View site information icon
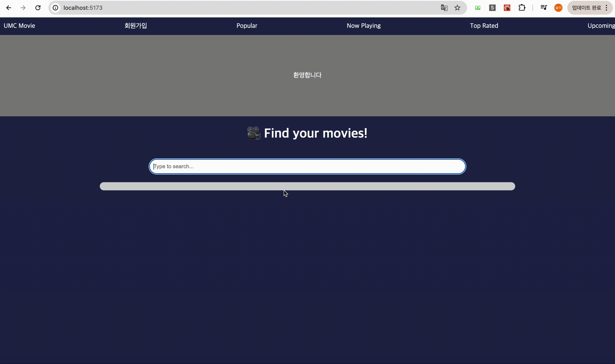Image resolution: width=615 pixels, height=364 pixels. coord(56,8)
